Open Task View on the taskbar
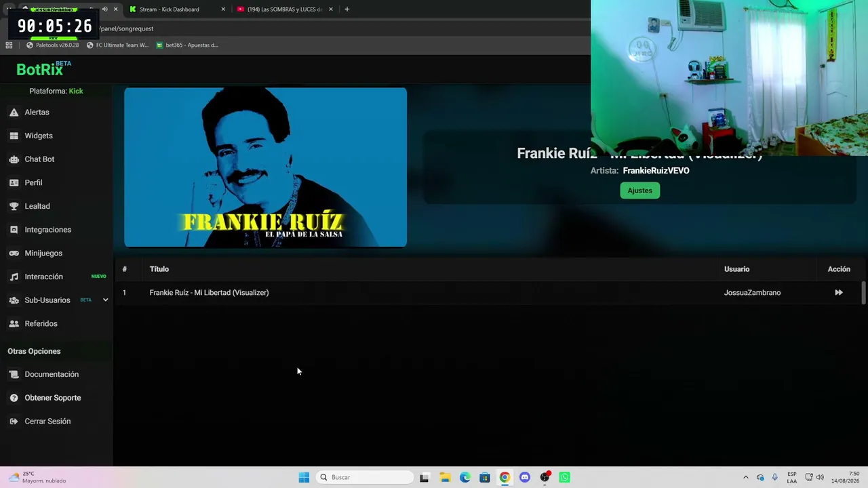This screenshot has height=488, width=868. [425, 478]
